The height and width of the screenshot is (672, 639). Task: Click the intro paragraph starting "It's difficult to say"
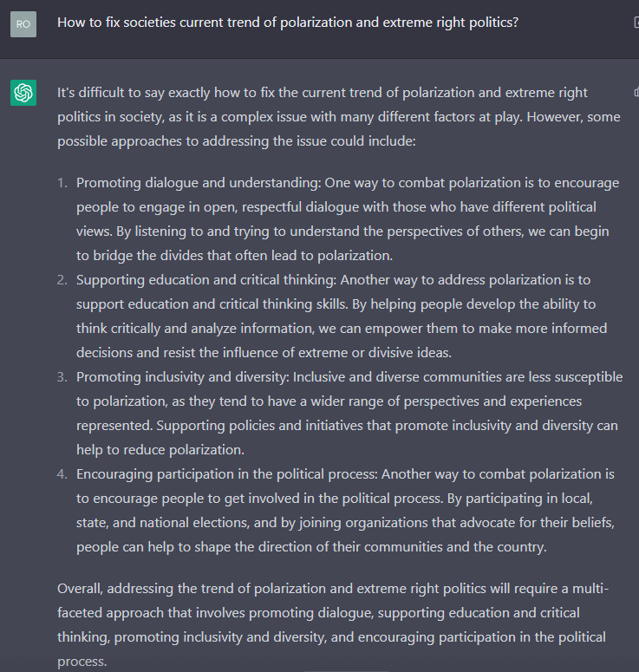click(x=338, y=116)
